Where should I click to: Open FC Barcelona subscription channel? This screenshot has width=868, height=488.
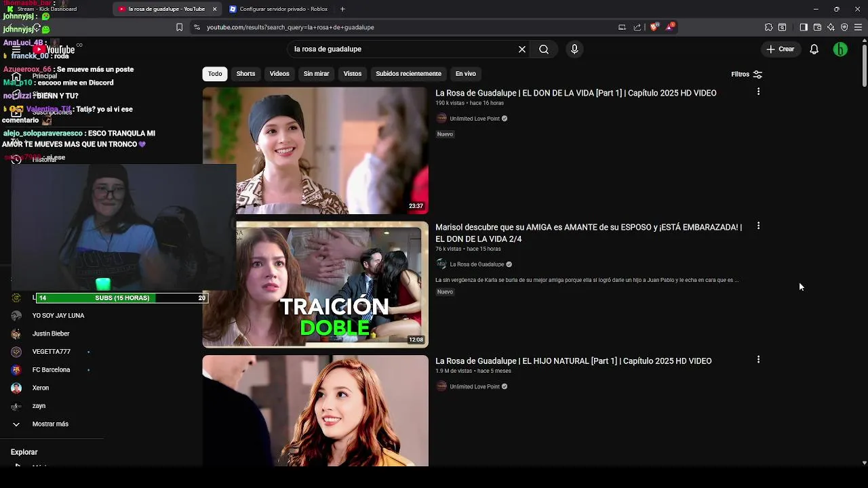52,370
